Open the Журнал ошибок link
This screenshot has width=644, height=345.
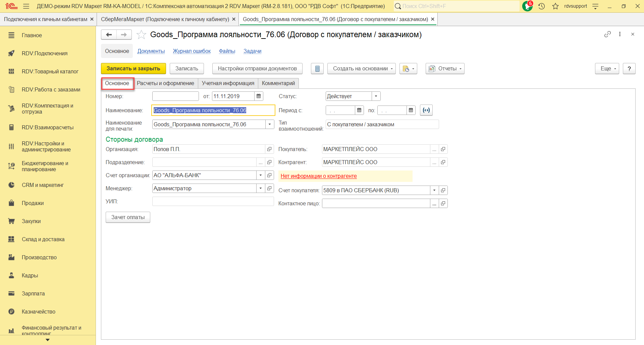click(x=192, y=51)
